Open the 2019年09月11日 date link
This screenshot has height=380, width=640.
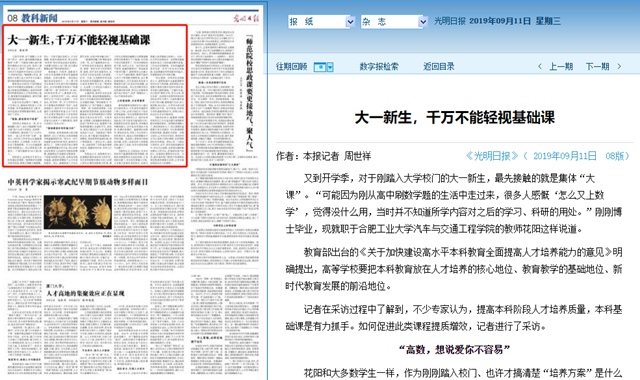point(564,156)
